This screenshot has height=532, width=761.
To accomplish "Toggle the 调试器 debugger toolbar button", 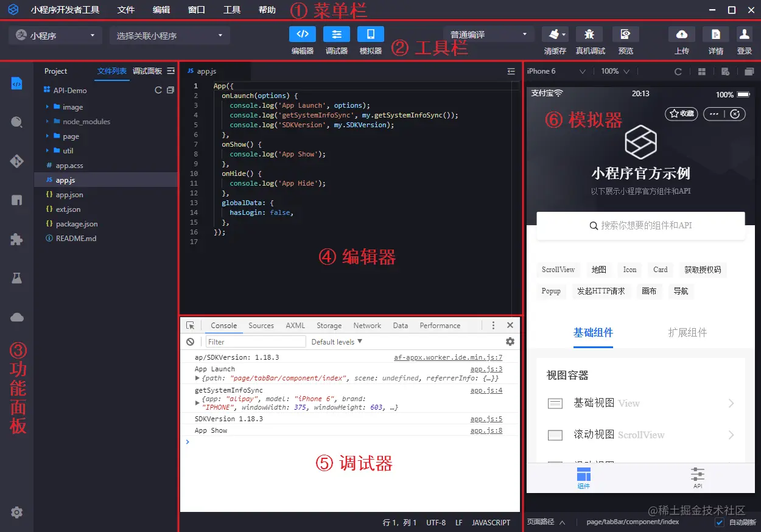I will tap(336, 34).
